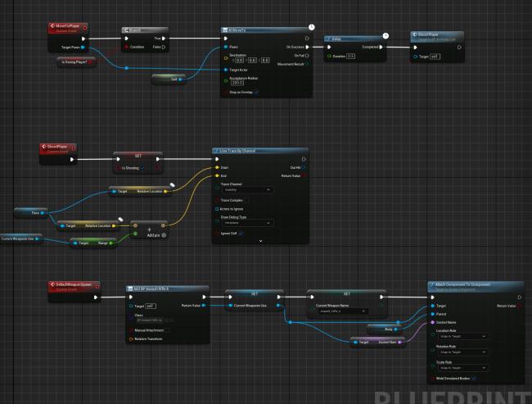The height and width of the screenshot is (404, 532).
Task: Click the Branch False execution pin
Action: coord(164,47)
